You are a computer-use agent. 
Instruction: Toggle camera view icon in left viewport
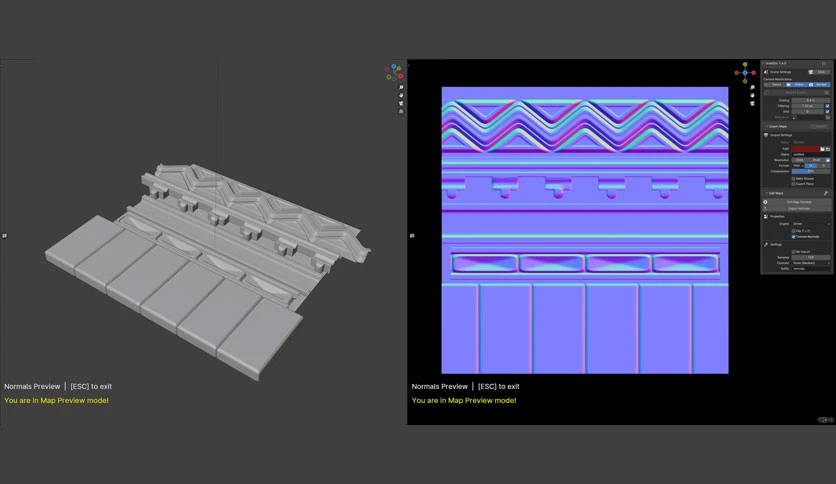coord(401,103)
